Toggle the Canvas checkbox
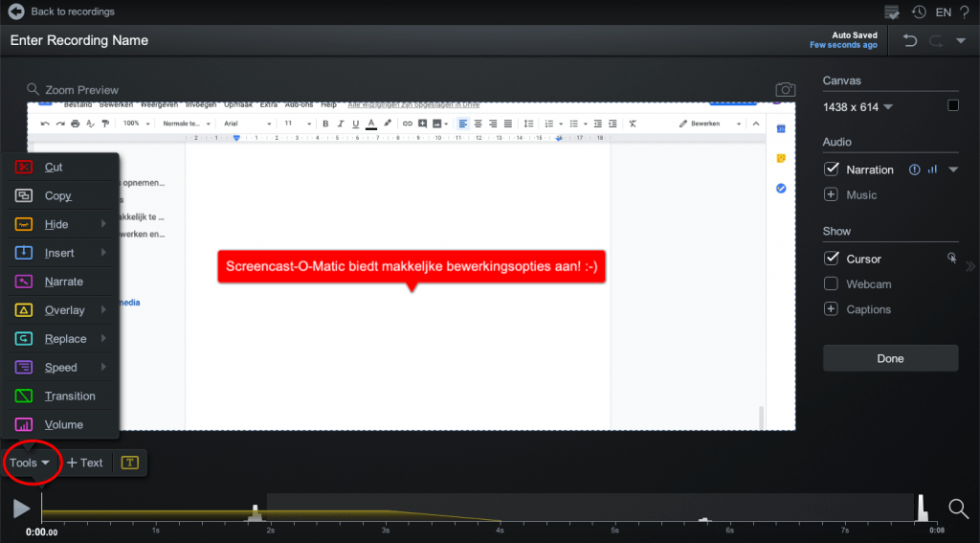Viewport: 980px width, 543px height. pos(952,105)
